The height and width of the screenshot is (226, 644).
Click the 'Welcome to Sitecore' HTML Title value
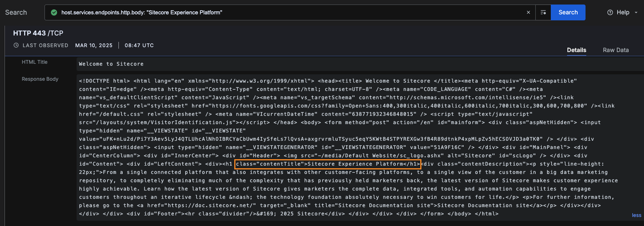click(111, 64)
